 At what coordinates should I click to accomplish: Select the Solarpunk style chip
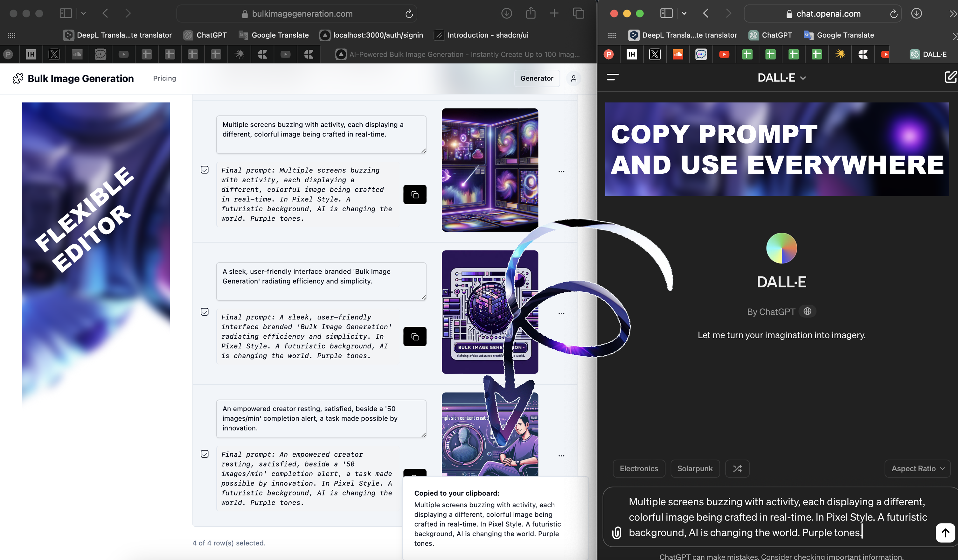(x=695, y=468)
